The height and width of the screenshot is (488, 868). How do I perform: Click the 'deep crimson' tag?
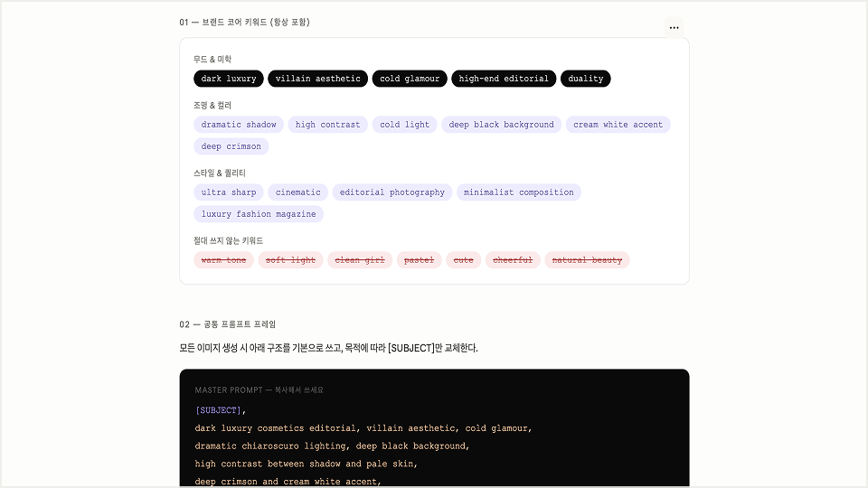click(x=231, y=146)
